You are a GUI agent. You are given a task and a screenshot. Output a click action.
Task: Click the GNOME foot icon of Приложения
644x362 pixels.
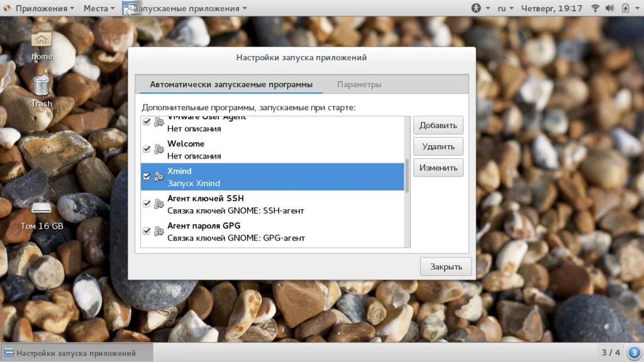click(x=7, y=8)
